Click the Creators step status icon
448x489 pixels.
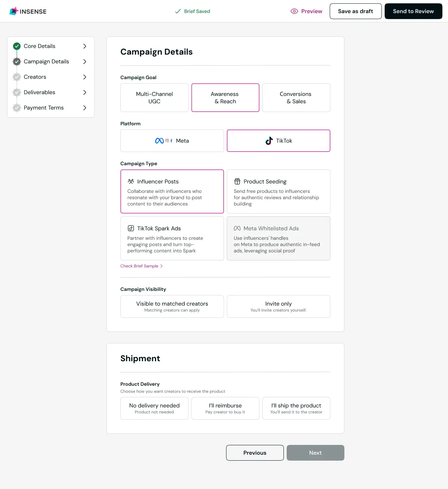(17, 77)
